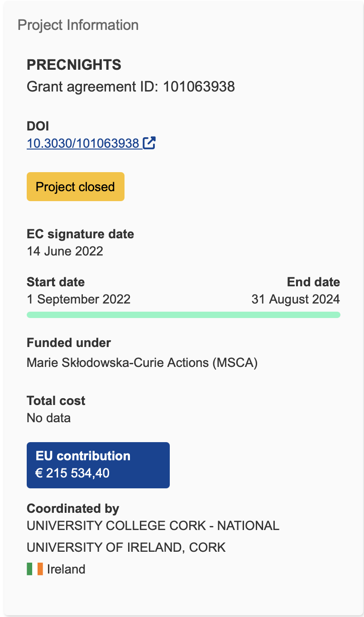The image size is (364, 617).
Task: Click the Coordinated by label
Action: point(73,509)
